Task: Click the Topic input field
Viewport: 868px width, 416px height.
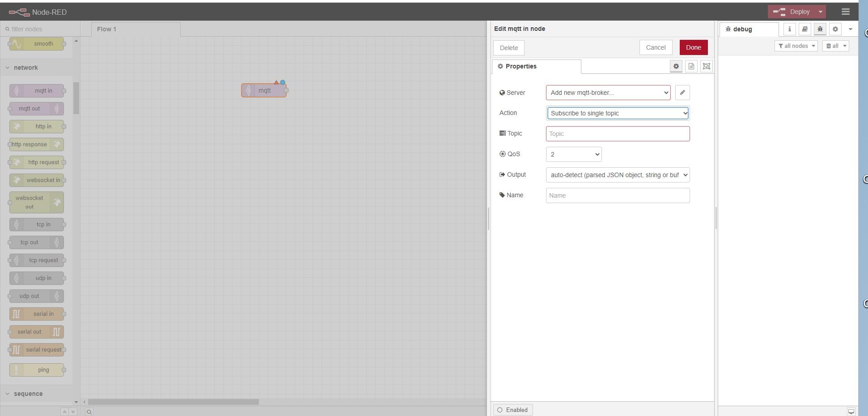Action: [617, 134]
